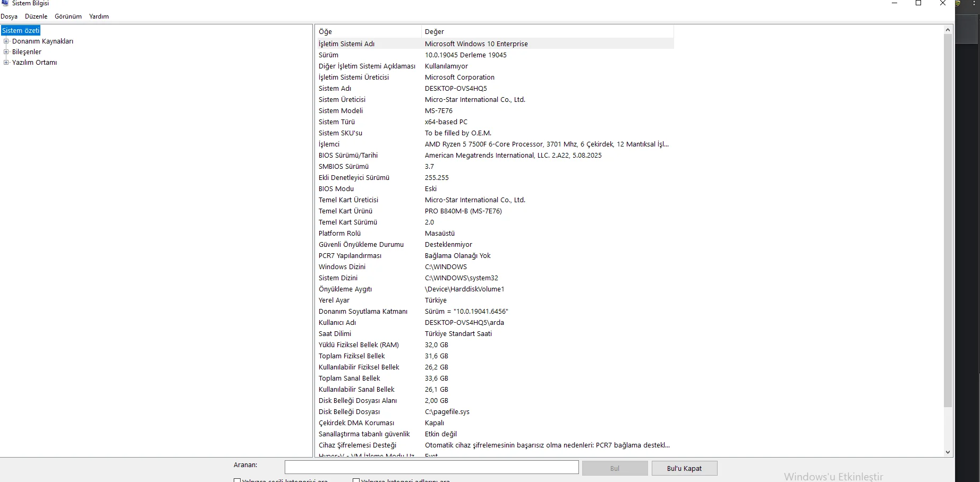980x482 pixels.
Task: Select the Cihaz Şifrelemesi Desteği row label
Action: click(x=357, y=445)
